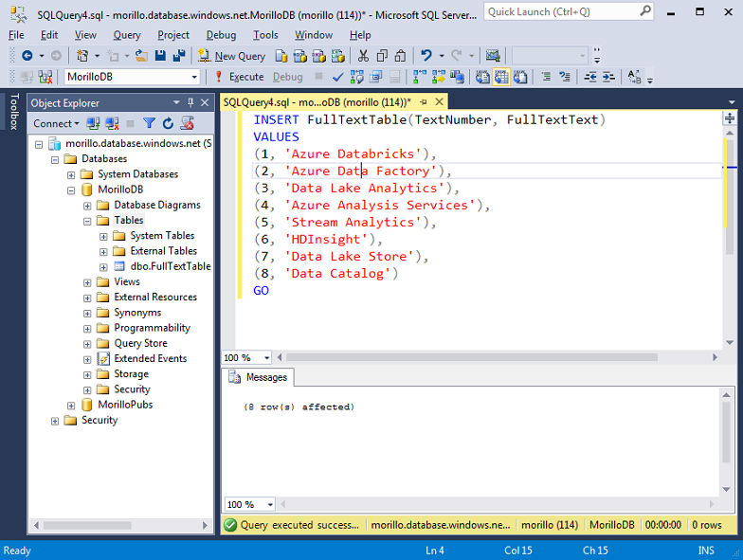Click the Cut scissors icon
743x560 pixels.
[363, 56]
